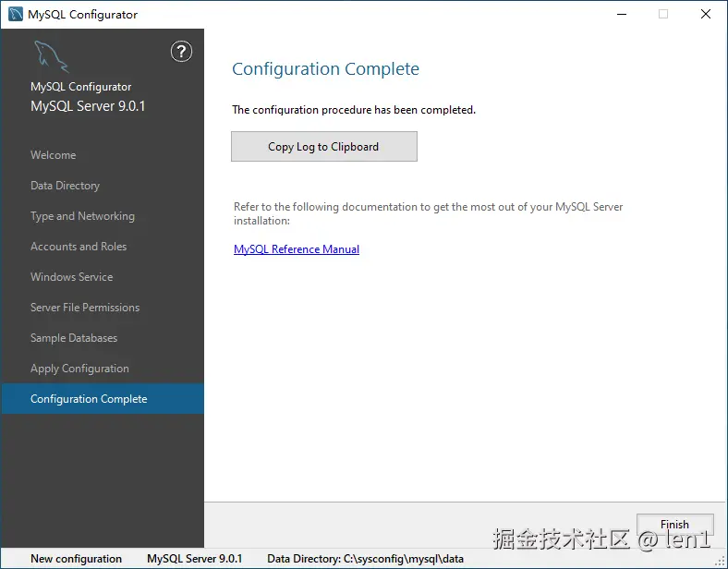Click the Configuration Complete heading

pyautogui.click(x=325, y=68)
